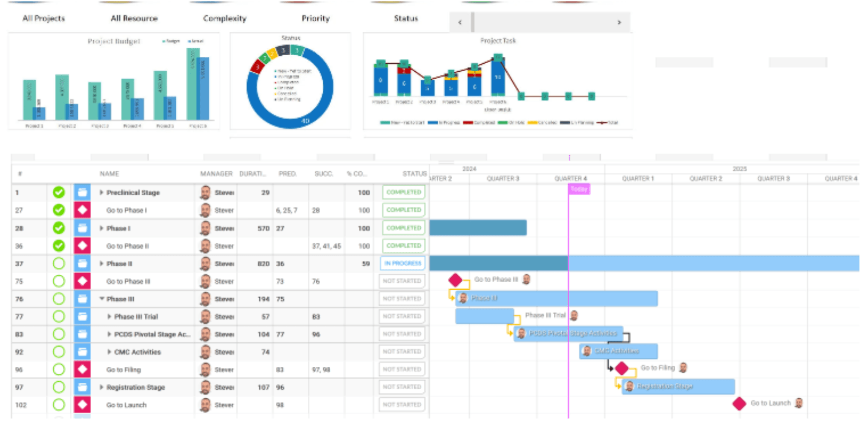This screenshot has width=868, height=445.
Task: Expand the CMC Activities subtasks
Action: [x=109, y=351]
